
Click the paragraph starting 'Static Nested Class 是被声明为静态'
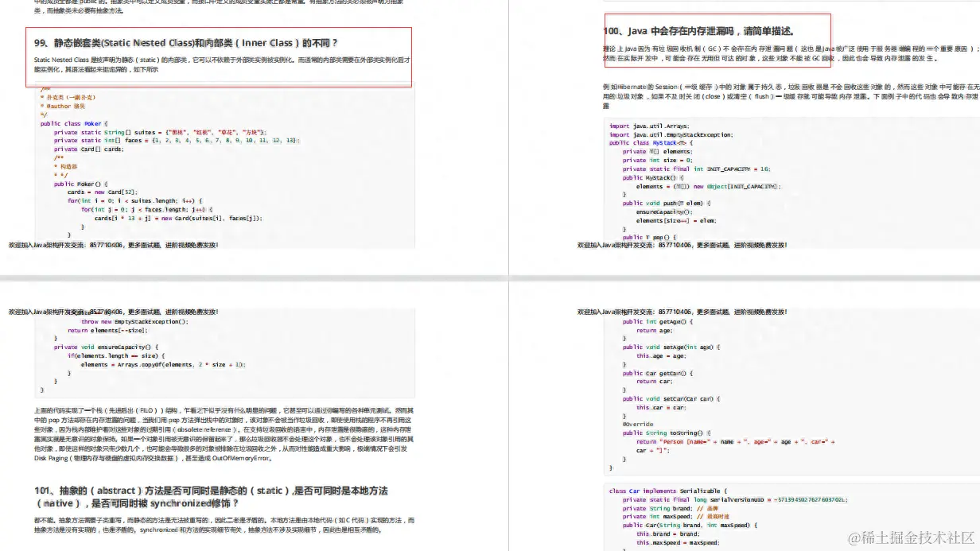[223, 64]
